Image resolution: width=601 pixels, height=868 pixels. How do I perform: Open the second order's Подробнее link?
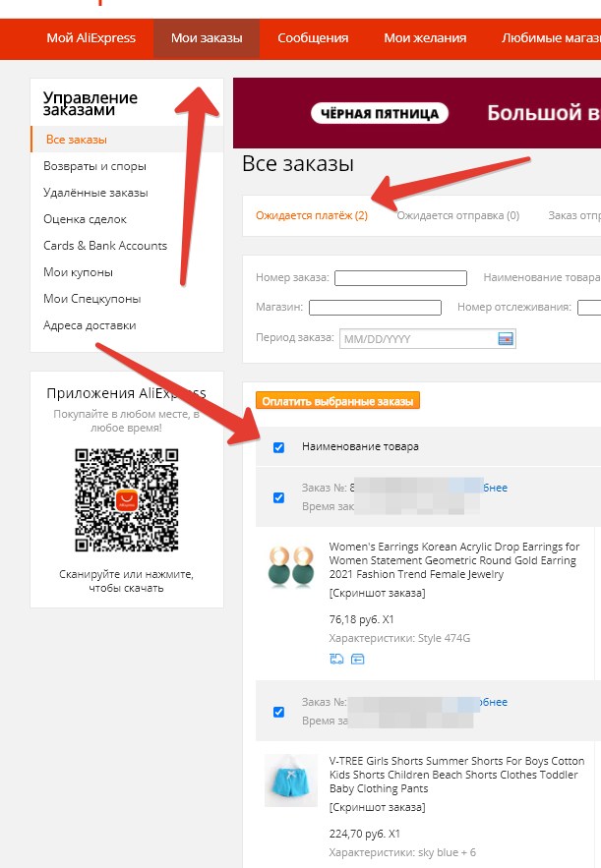(x=494, y=702)
